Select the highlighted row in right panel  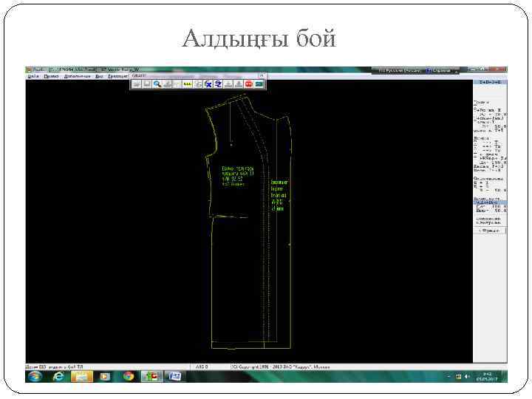click(490, 202)
